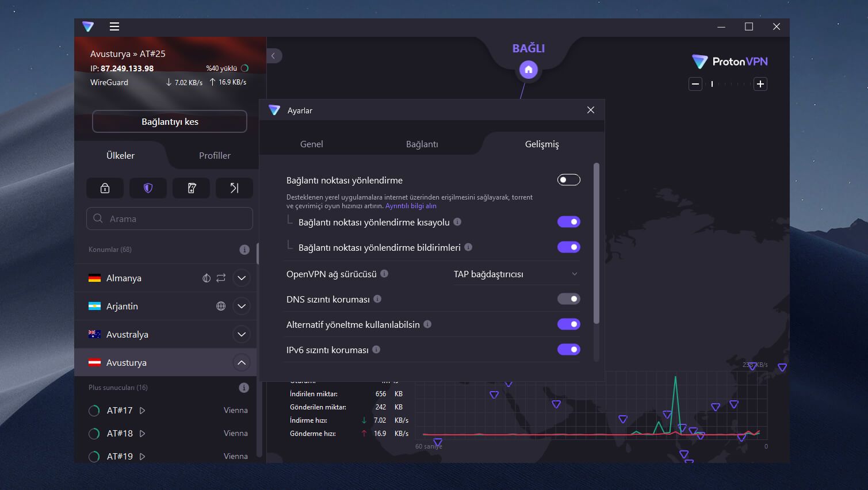Image resolution: width=868 pixels, height=490 pixels.
Task: Click the map zoom slider track
Action: pyautogui.click(x=728, y=84)
